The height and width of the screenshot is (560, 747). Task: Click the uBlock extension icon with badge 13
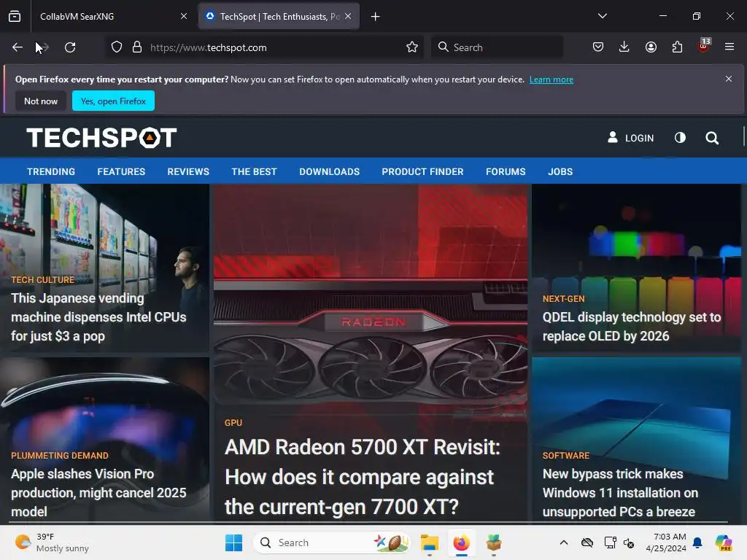point(704,46)
